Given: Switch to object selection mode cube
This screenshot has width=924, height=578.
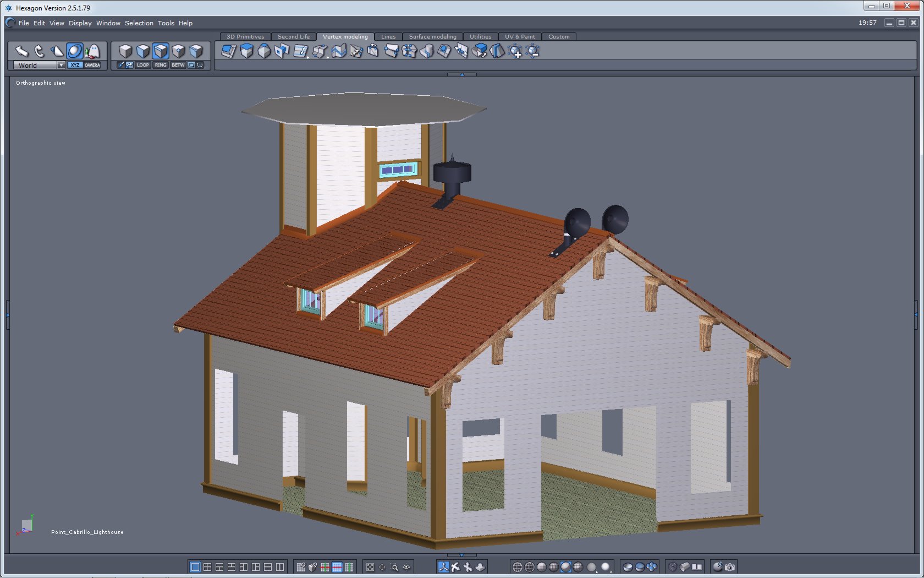Looking at the screenshot, I should point(125,51).
